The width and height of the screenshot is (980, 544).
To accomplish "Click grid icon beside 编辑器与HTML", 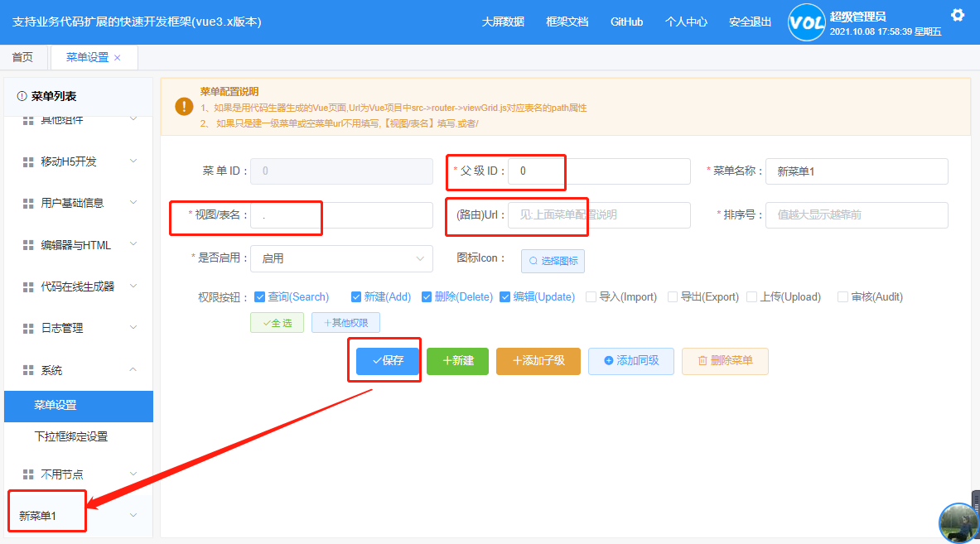I will (x=28, y=245).
